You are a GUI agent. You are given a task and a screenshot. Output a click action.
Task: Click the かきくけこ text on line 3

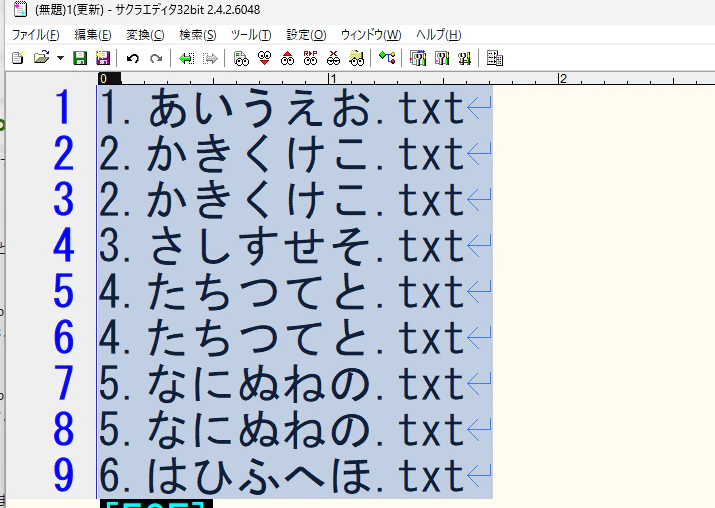[258, 200]
